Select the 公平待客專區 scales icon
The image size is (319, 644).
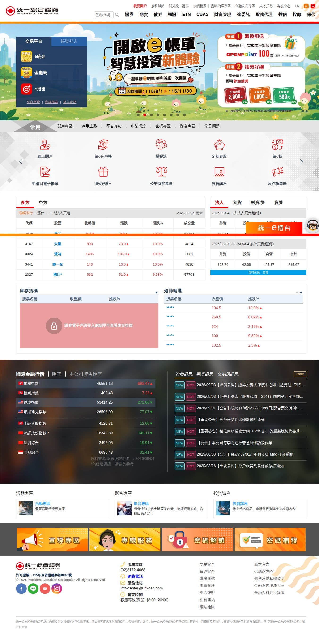tap(161, 172)
